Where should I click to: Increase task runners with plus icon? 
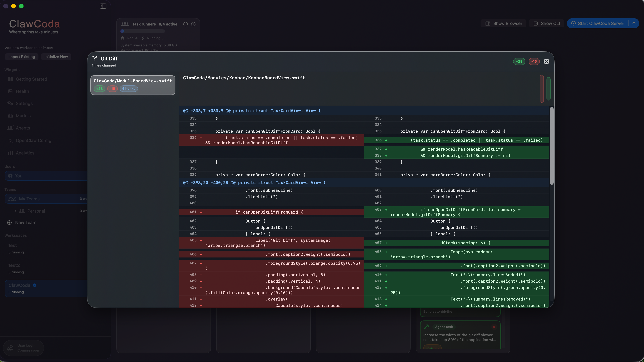click(193, 24)
